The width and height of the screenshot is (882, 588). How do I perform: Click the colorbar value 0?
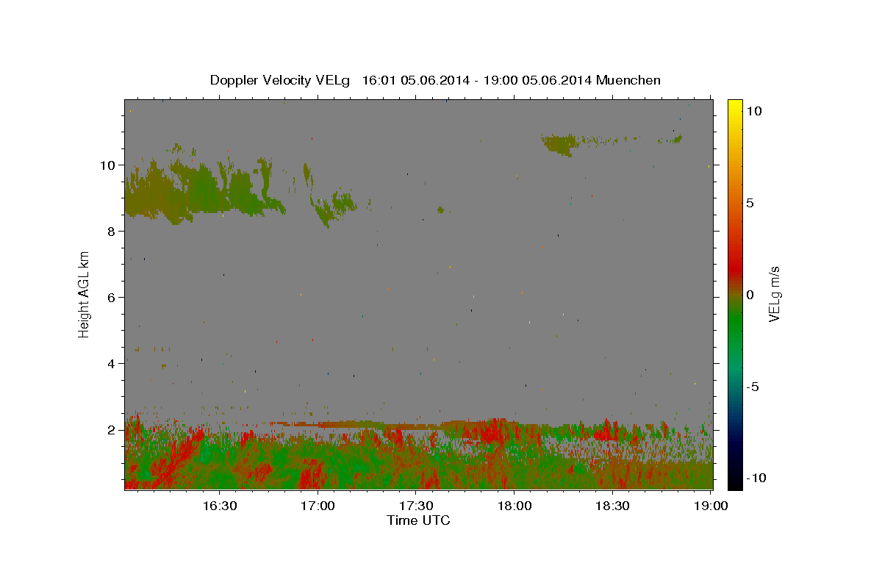(750, 295)
